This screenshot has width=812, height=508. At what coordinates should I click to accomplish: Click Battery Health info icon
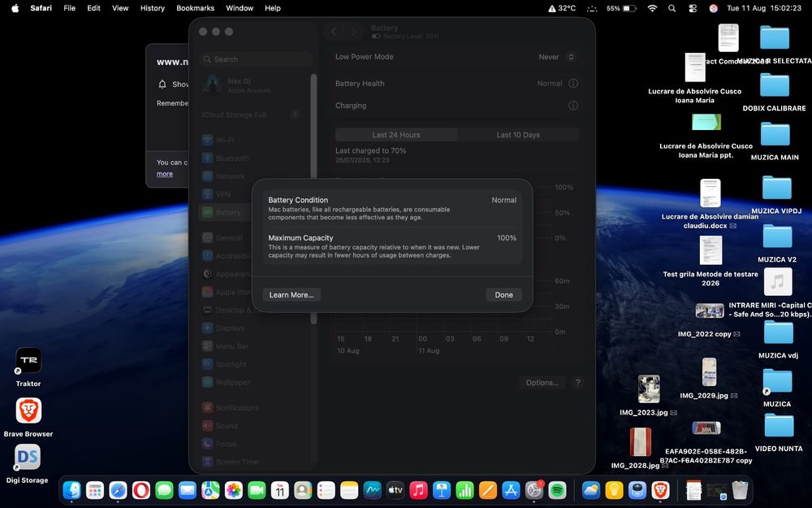point(572,84)
